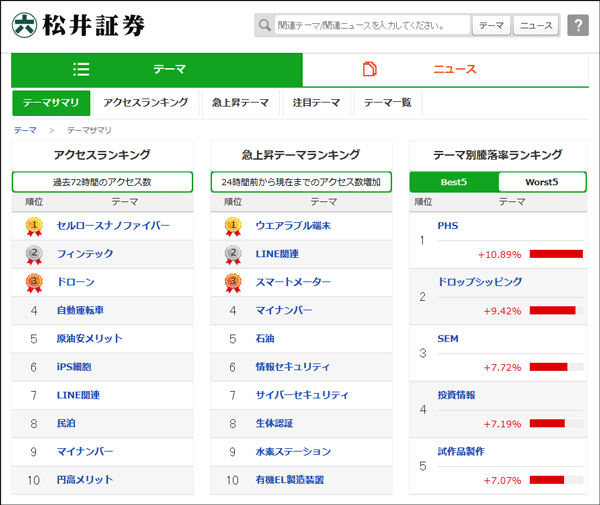Select the テーマサマリ sub-tab
Image resolution: width=600 pixels, height=505 pixels.
(x=51, y=103)
